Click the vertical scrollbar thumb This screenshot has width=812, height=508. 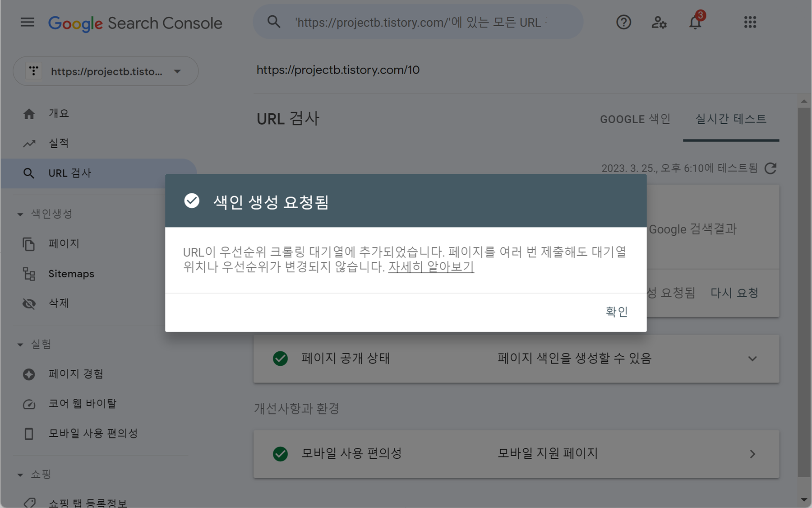coord(803,292)
